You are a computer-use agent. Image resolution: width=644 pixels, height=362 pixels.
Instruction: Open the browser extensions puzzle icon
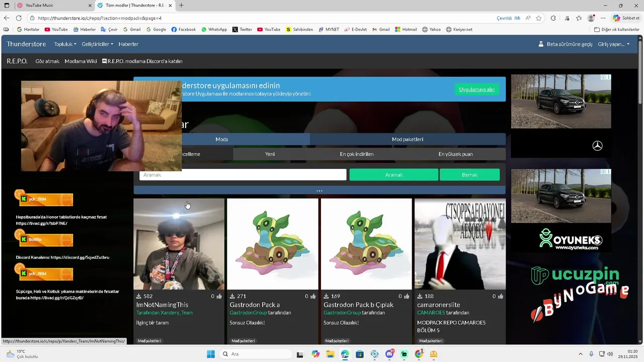553,18
